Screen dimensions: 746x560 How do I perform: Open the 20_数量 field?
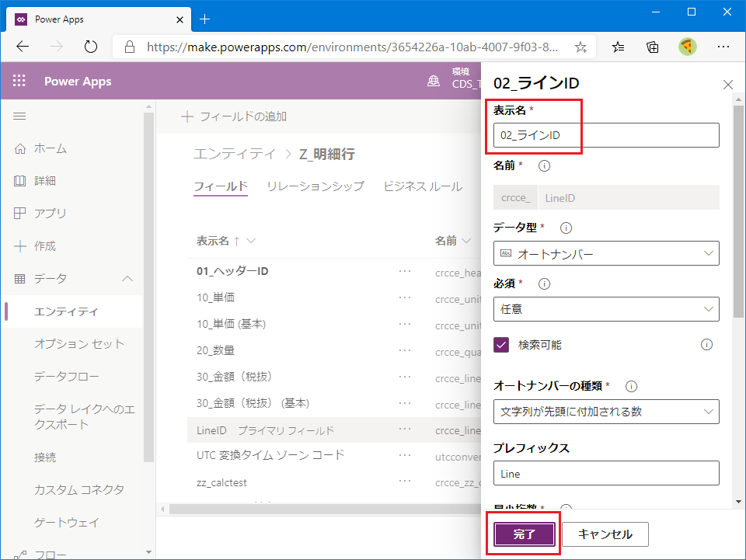pyautogui.click(x=215, y=350)
